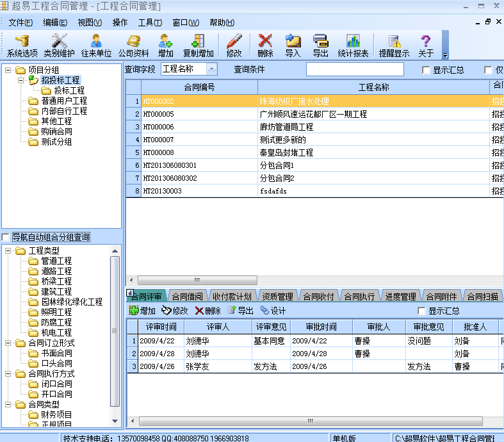This screenshot has width=504, height=442.
Task: Switch to 收付款计划 tab
Action: click(x=232, y=296)
